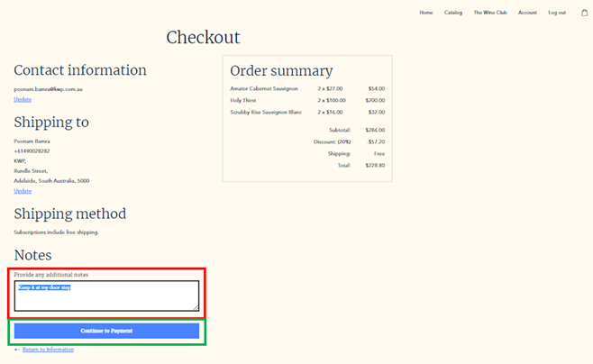The image size is (593, 364).
Task: Update the contact email address
Action: click(x=23, y=99)
